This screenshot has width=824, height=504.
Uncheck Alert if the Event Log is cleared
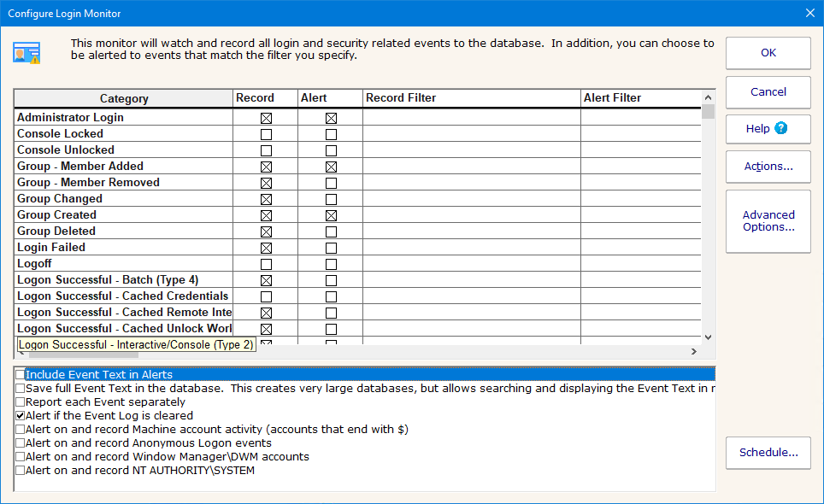click(x=21, y=416)
